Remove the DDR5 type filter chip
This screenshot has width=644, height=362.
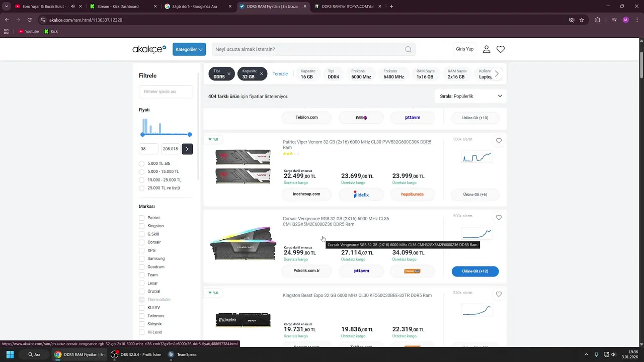coord(229,74)
